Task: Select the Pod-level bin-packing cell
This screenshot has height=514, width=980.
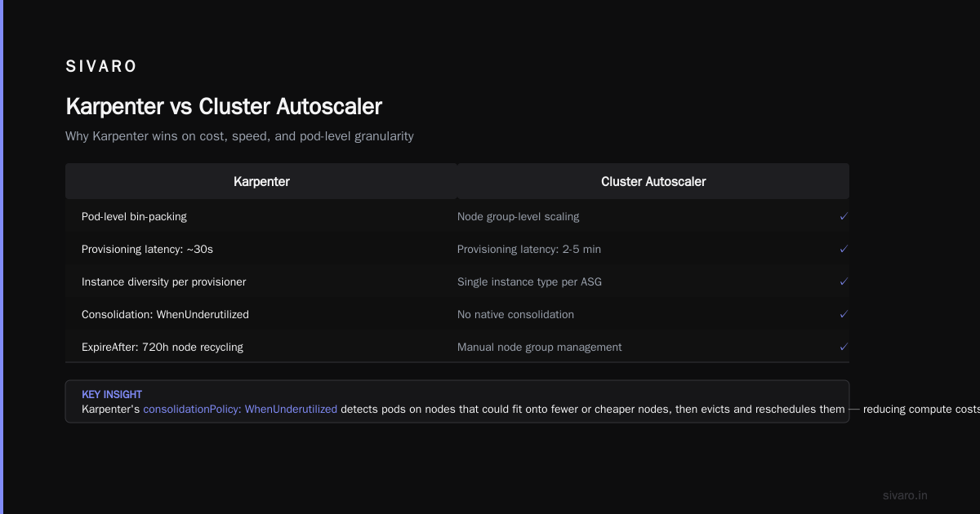Action: [134, 216]
